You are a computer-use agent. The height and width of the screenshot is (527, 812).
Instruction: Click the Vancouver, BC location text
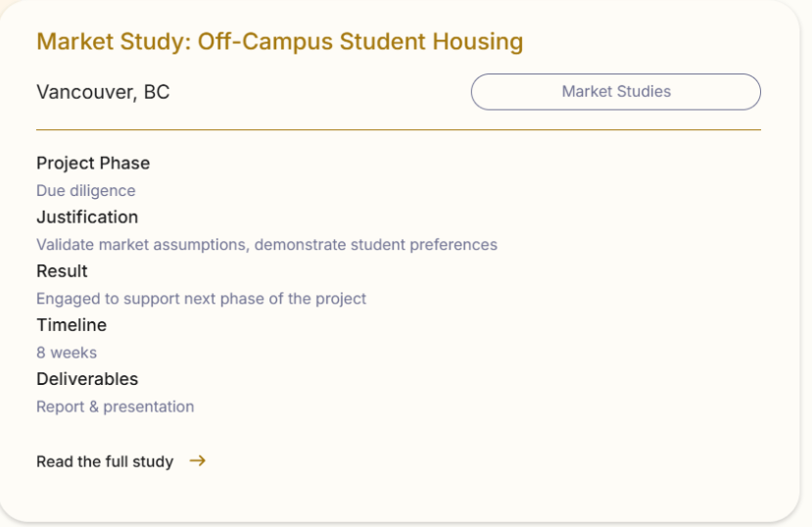coord(103,92)
